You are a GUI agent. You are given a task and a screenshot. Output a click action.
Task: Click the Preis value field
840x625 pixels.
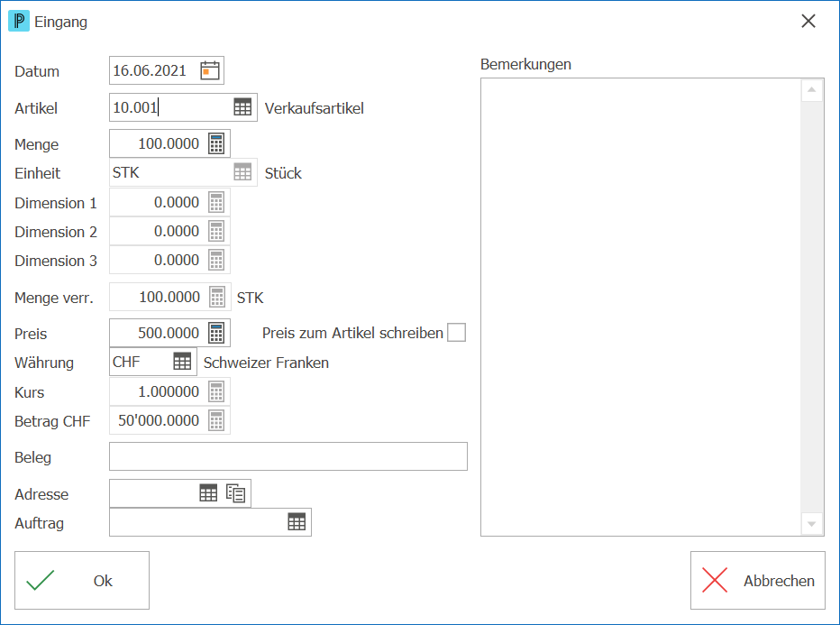(x=159, y=333)
